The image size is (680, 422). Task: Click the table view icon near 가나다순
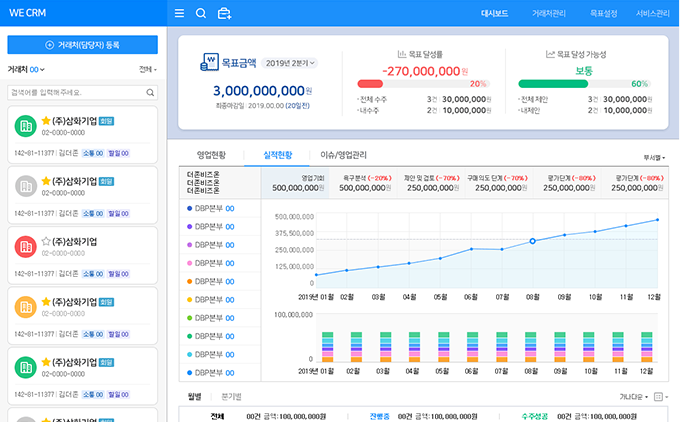[658, 397]
